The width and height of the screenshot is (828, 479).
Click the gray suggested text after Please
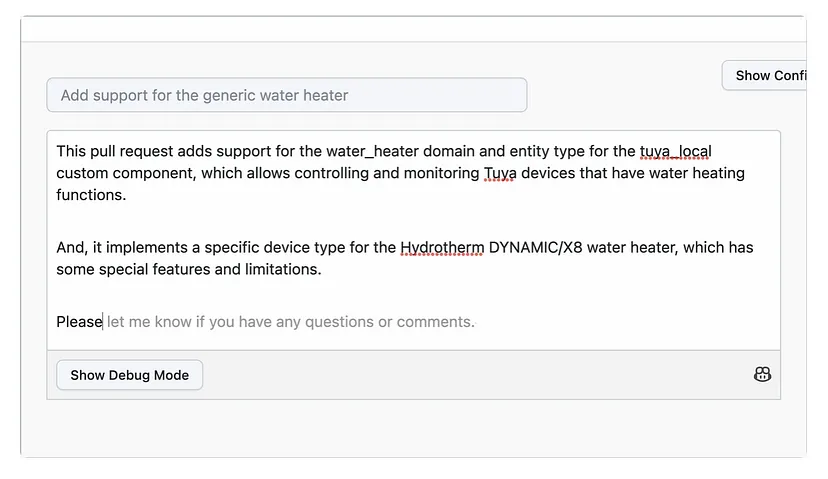click(x=290, y=322)
